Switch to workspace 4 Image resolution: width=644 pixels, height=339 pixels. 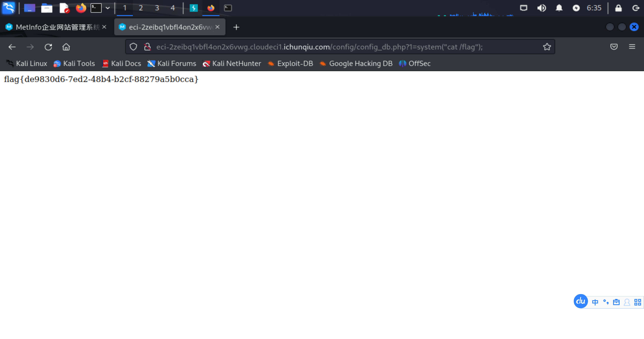[x=173, y=8]
